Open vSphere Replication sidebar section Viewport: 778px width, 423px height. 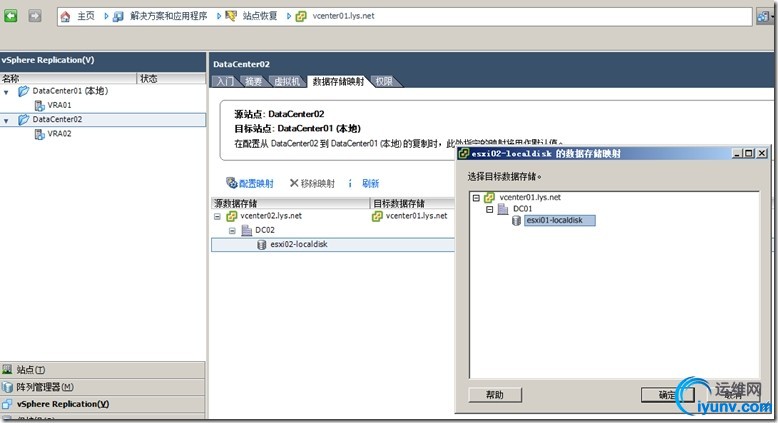tap(102, 404)
